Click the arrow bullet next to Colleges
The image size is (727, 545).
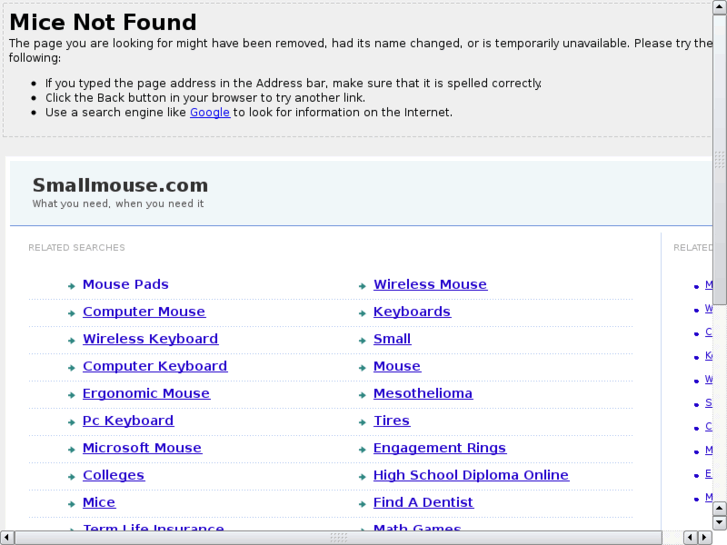(72, 477)
